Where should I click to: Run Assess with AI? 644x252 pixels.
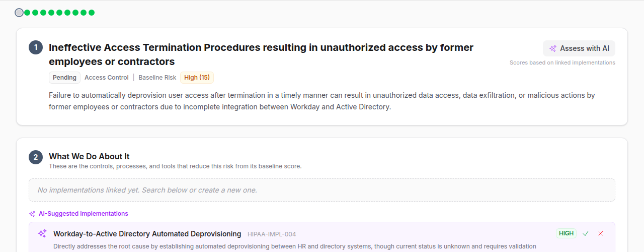pyautogui.click(x=579, y=48)
